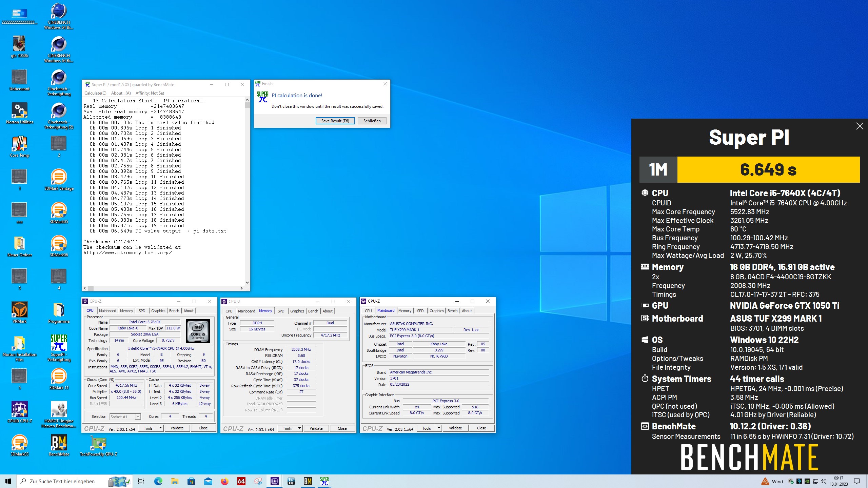Open the 3DMark03 desktop icon

(19, 445)
